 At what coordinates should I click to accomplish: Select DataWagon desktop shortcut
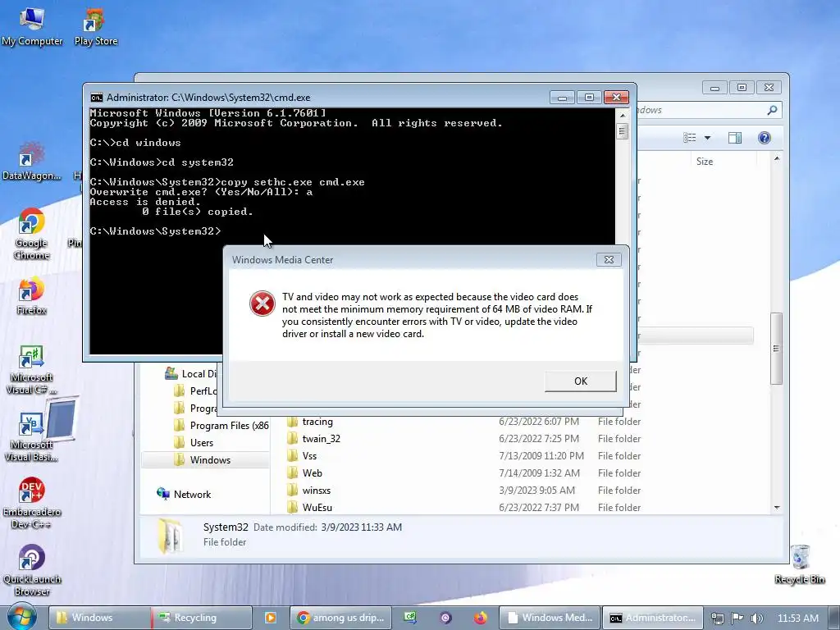click(32, 161)
